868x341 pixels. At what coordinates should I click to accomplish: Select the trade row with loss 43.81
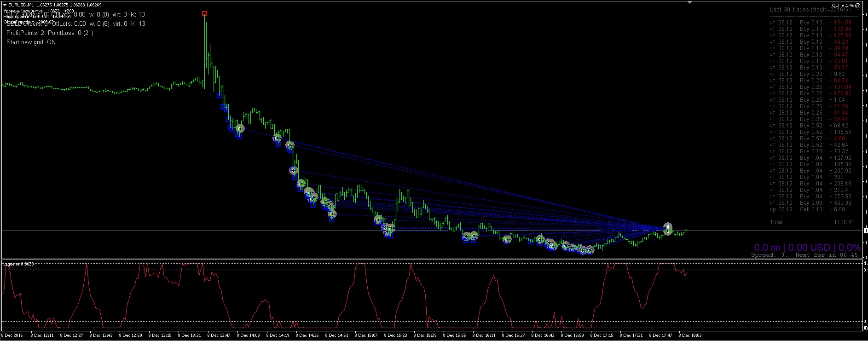pos(809,61)
